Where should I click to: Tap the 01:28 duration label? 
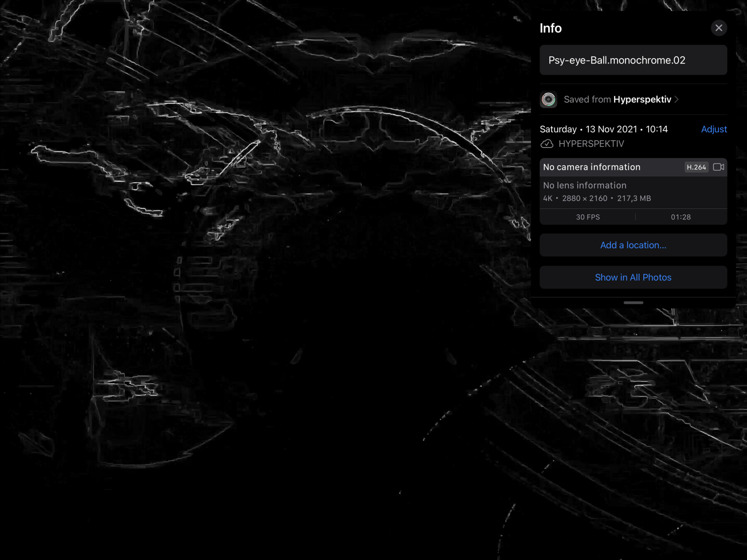(681, 217)
